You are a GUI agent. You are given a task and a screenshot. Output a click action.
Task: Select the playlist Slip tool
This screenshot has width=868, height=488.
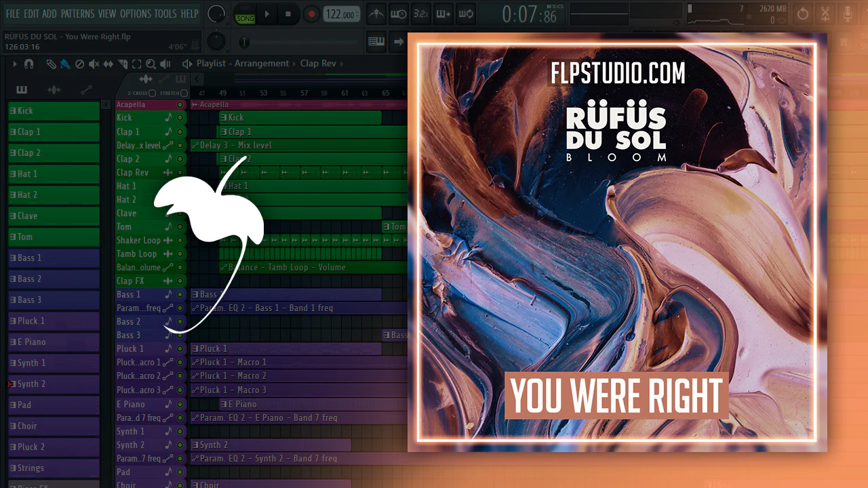108,64
